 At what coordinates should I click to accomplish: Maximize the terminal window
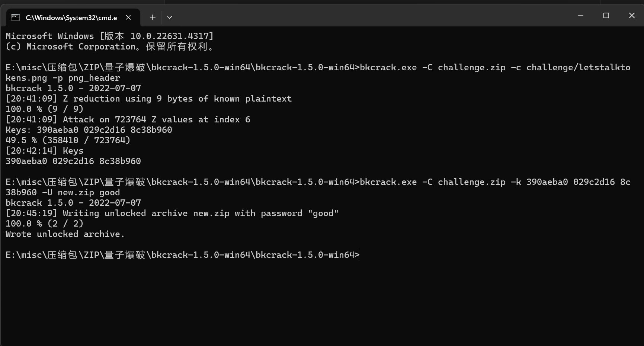point(606,15)
